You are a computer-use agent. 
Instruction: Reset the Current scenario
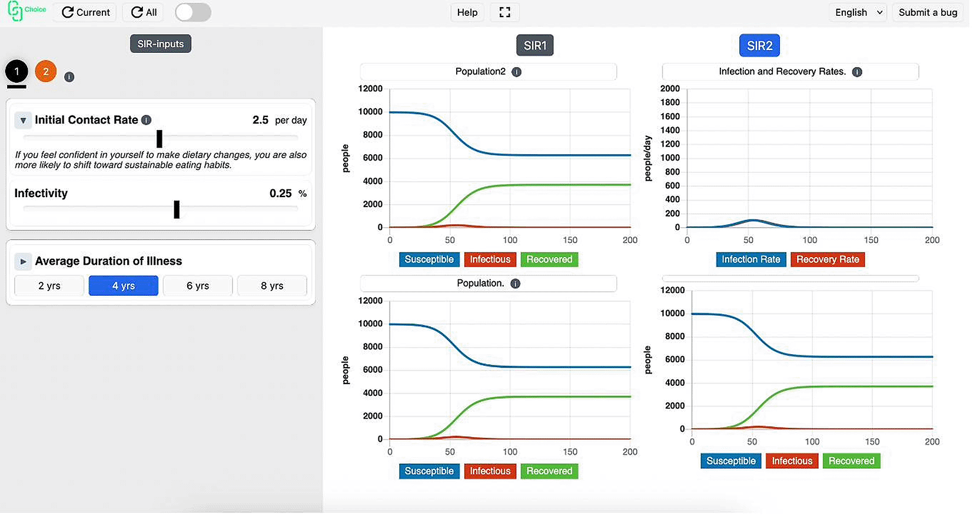(85, 12)
